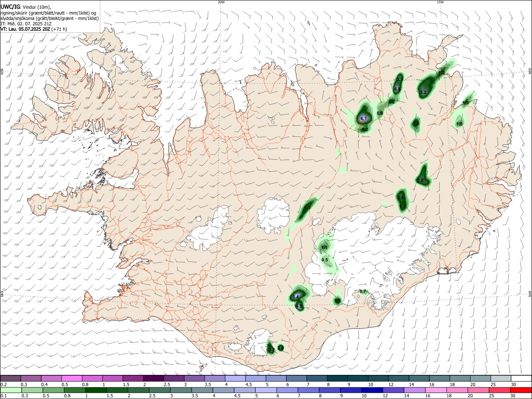The width and height of the screenshot is (532, 399).
Task: Click the red-pink 25 swatch in bottom legend row
Action: point(499,390)
